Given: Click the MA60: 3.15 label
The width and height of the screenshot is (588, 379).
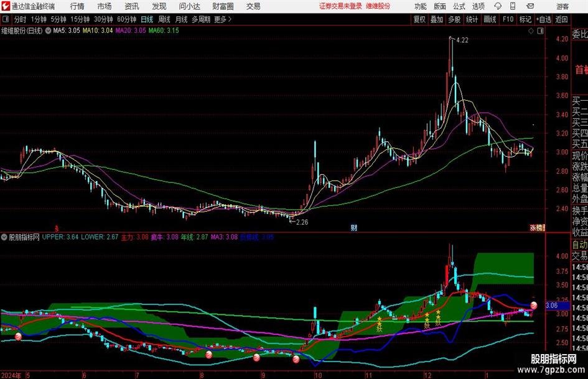Looking at the screenshot, I should pos(164,30).
